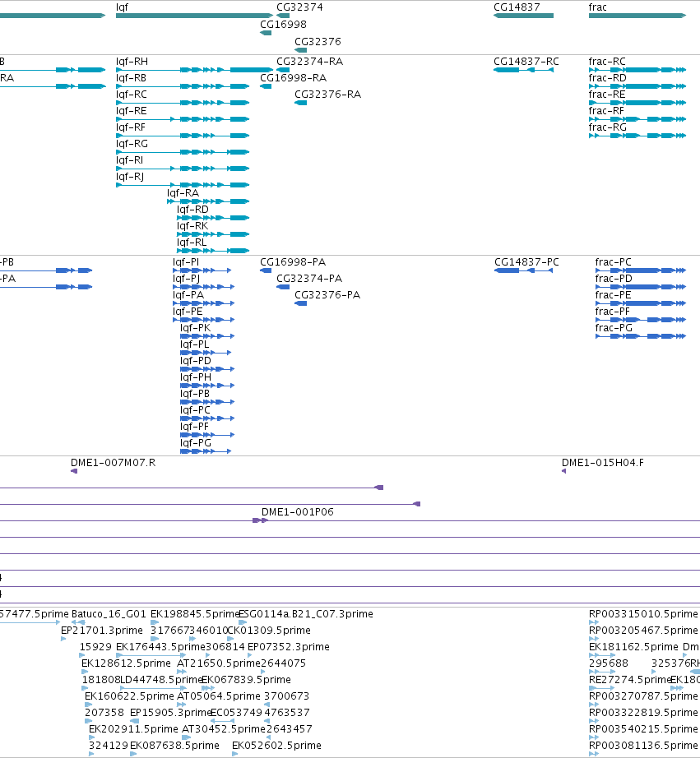Select the CG14837-RC transcript label
The height and width of the screenshot is (758, 700).
pyautogui.click(x=526, y=62)
